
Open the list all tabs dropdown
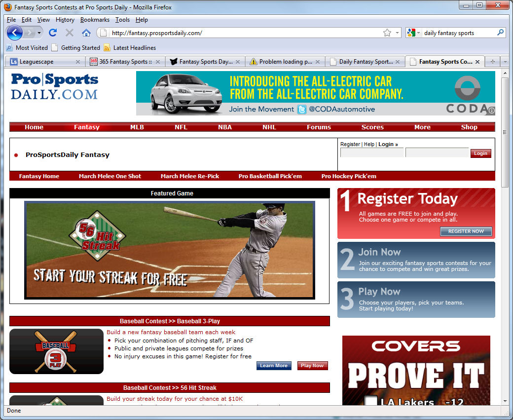[x=505, y=62]
